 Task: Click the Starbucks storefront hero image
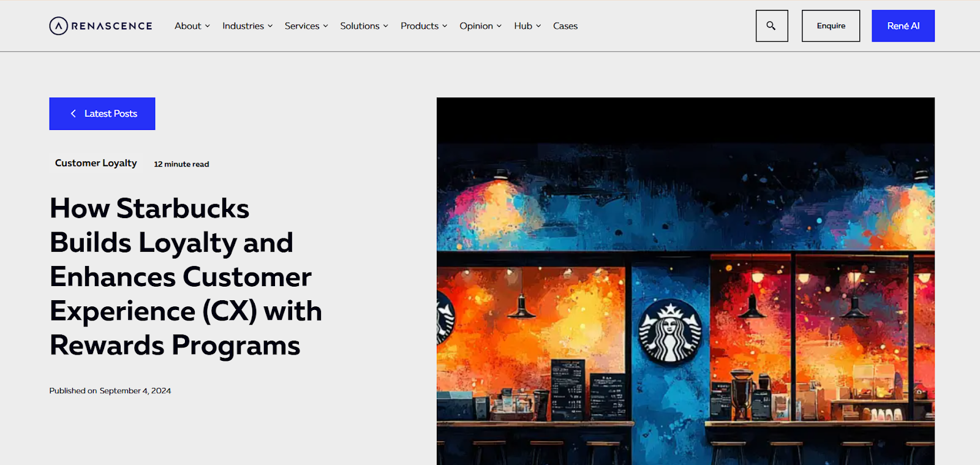coord(685,281)
